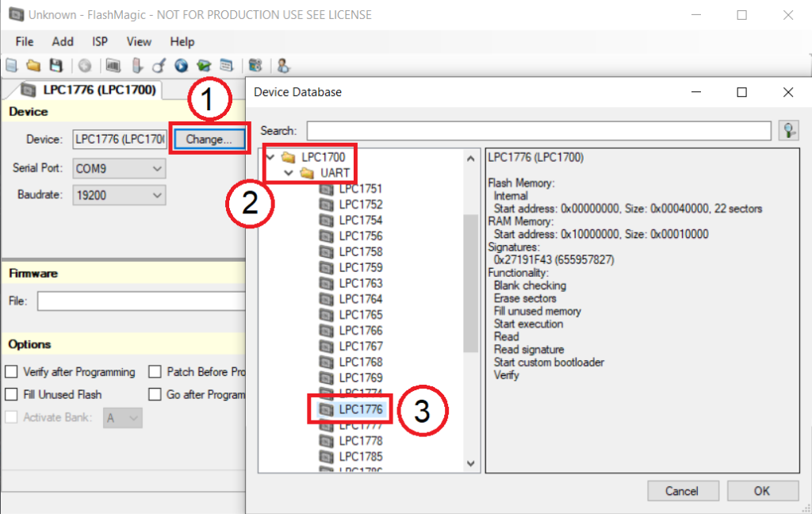Open the File menu
Viewport: 812px width, 514px height.
25,41
